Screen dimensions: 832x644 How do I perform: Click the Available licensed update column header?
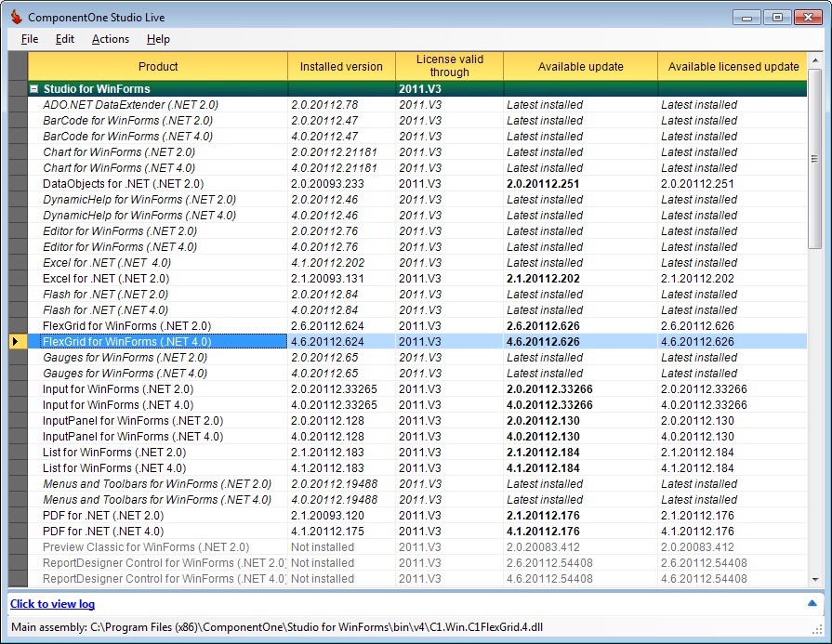tap(733, 66)
